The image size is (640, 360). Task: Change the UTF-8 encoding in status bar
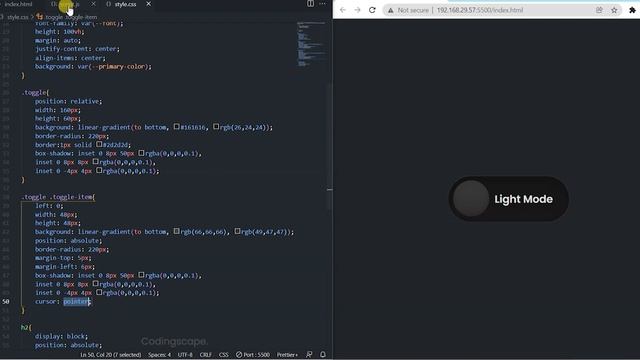[x=185, y=355]
